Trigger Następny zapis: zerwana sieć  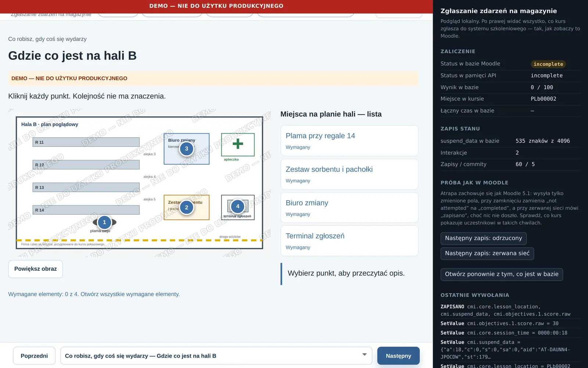click(487, 254)
